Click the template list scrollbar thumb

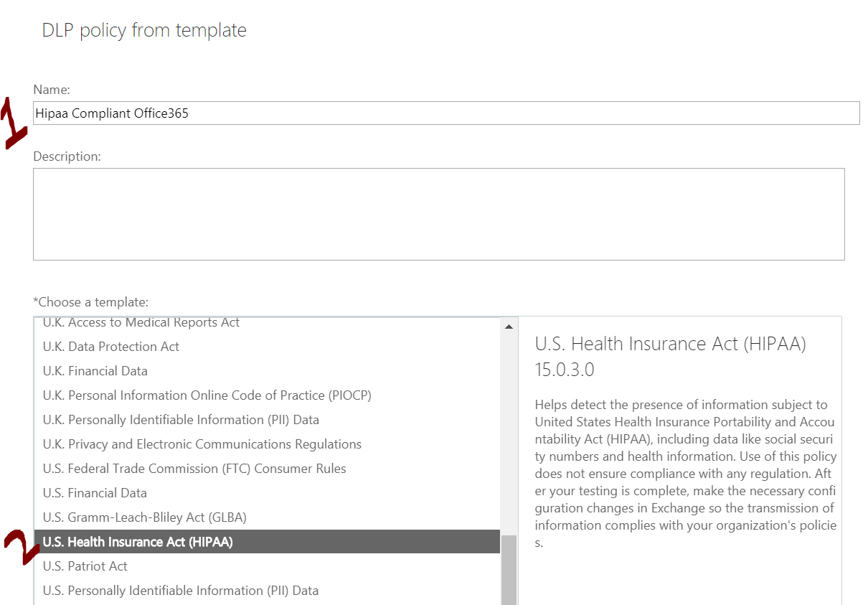point(509,567)
